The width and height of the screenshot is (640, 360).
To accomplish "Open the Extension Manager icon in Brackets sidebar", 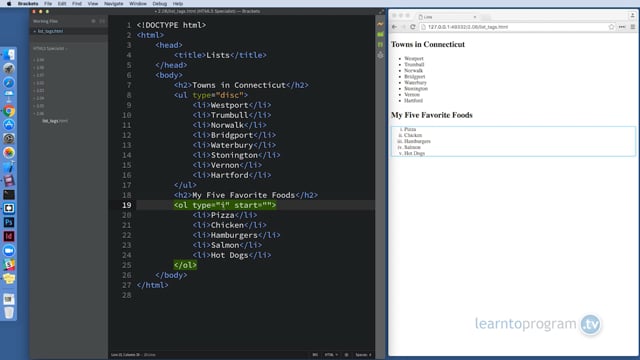I will [x=380, y=35].
